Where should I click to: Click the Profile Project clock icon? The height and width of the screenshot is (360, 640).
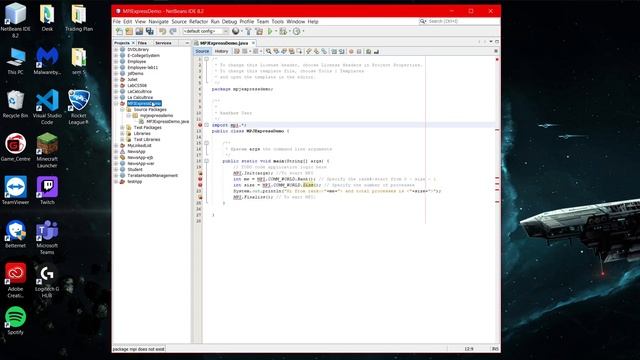click(296, 31)
